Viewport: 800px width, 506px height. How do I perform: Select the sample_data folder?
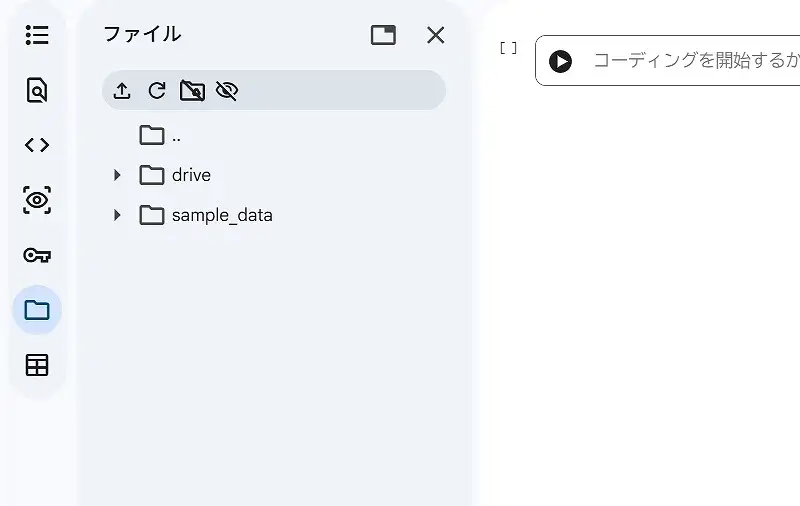[221, 215]
